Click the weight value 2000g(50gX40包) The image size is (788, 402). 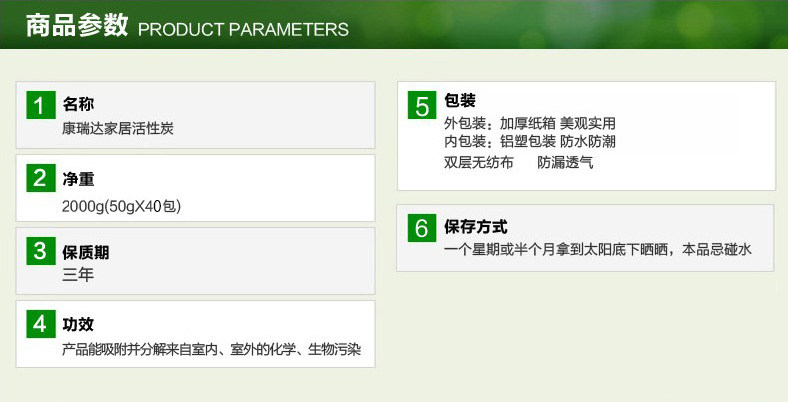tap(121, 206)
